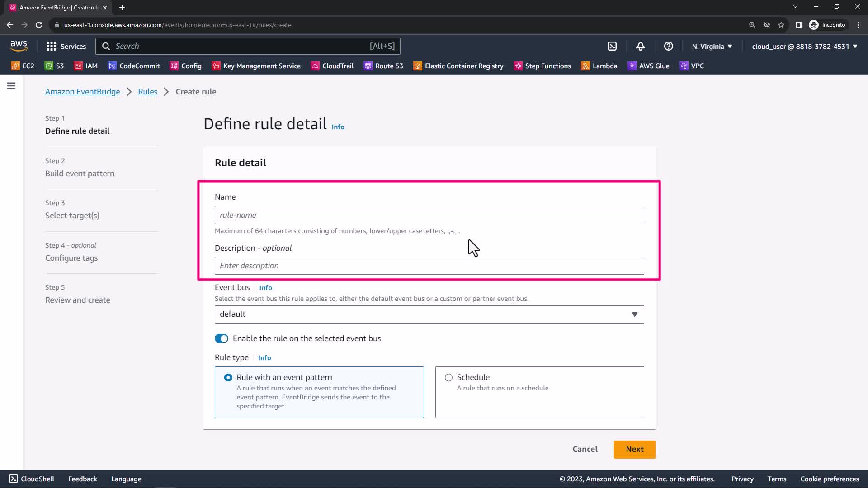The width and height of the screenshot is (868, 488).
Task: Click the orange Next button
Action: pos(634,449)
